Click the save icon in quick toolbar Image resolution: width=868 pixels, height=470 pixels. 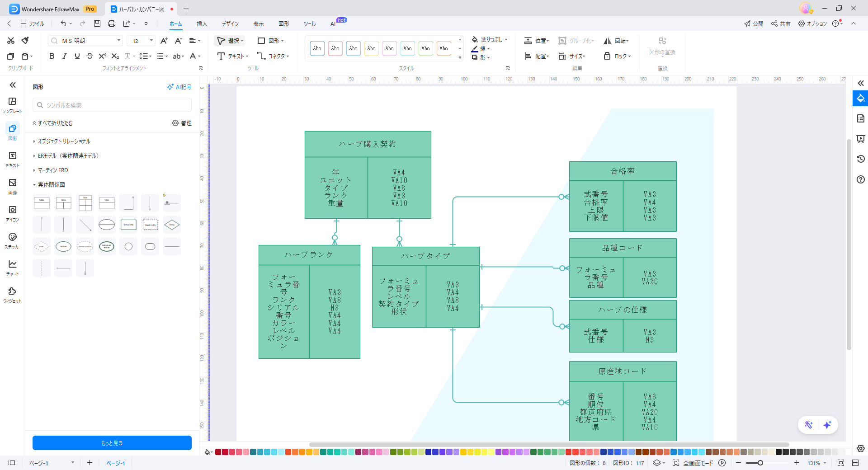click(x=97, y=23)
